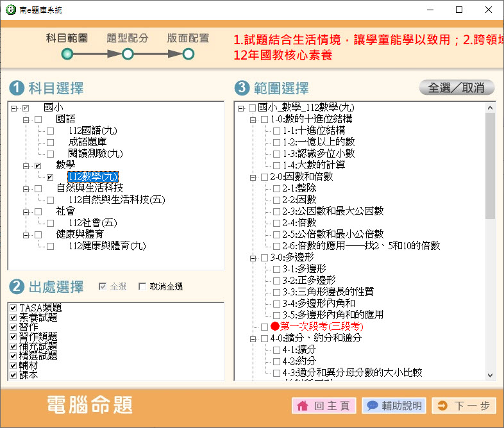Viewport: 504px width, 428px height.
Task: Uncheck the TASA類題 source checkbox
Action: point(13,308)
